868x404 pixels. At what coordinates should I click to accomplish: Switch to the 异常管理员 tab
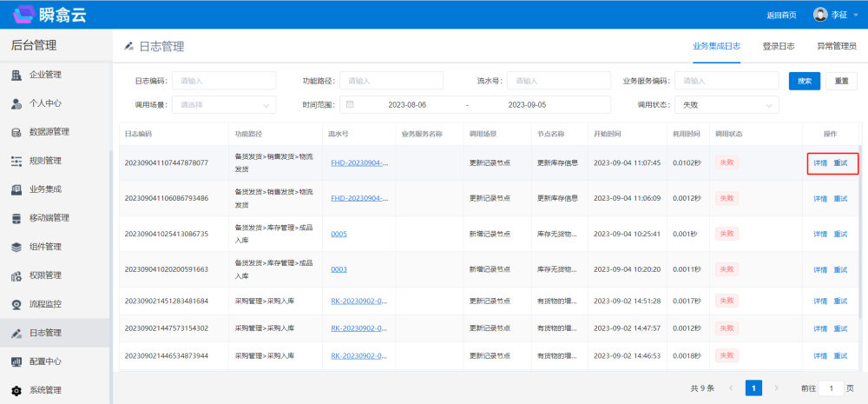[x=836, y=46]
